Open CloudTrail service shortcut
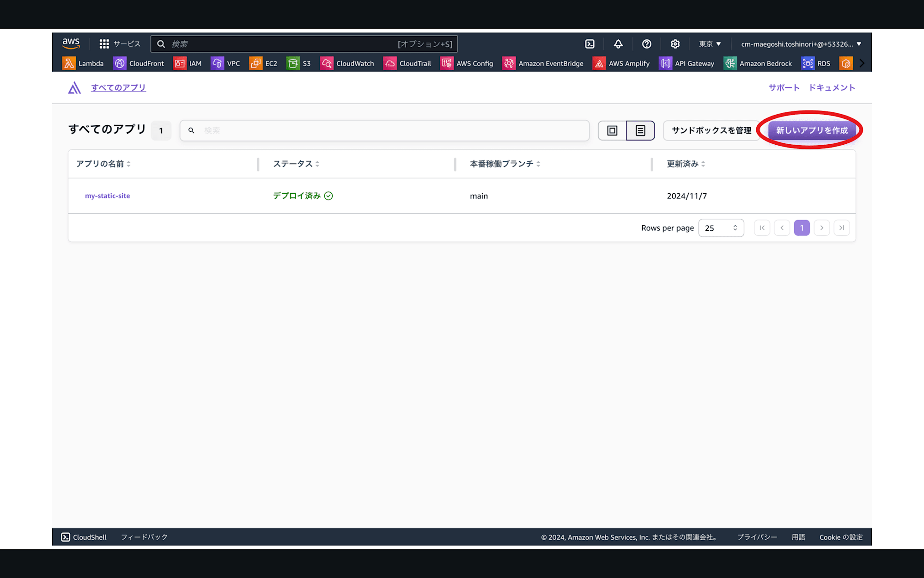 coord(407,63)
